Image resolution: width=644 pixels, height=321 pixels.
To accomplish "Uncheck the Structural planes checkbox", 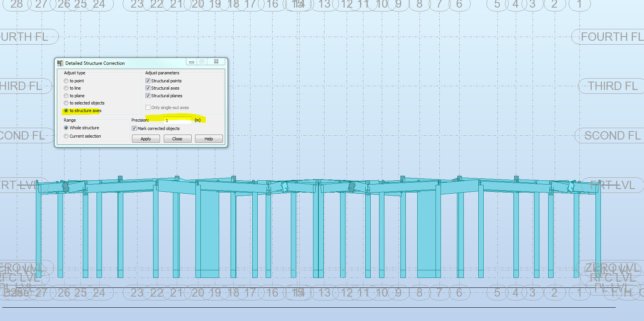I will [148, 96].
